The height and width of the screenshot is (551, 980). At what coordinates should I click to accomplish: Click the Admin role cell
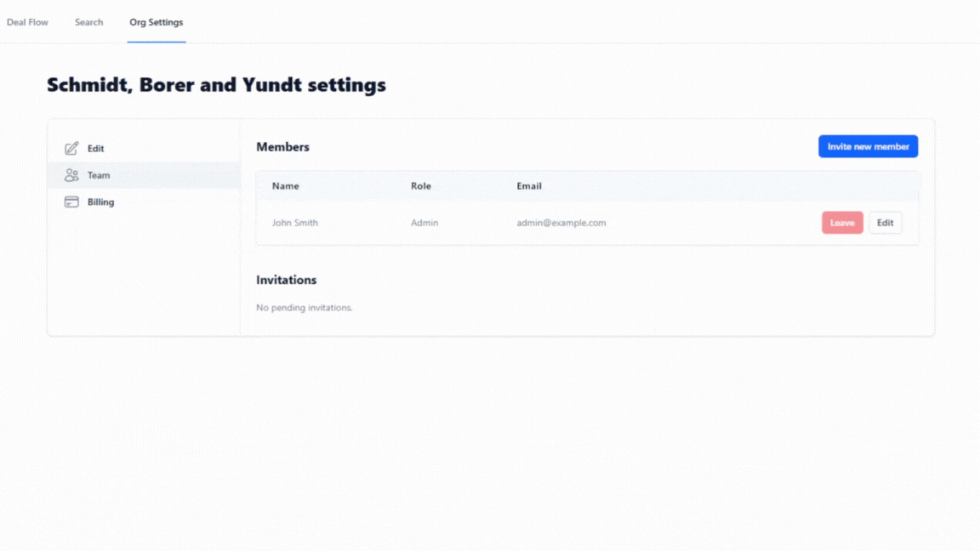pos(424,223)
